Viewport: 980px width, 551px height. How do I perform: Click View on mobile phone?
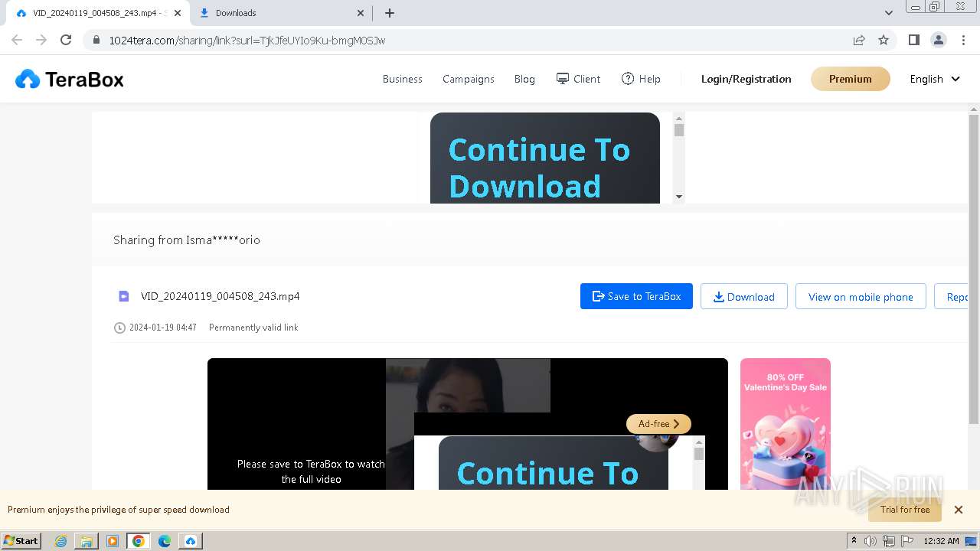click(x=861, y=296)
